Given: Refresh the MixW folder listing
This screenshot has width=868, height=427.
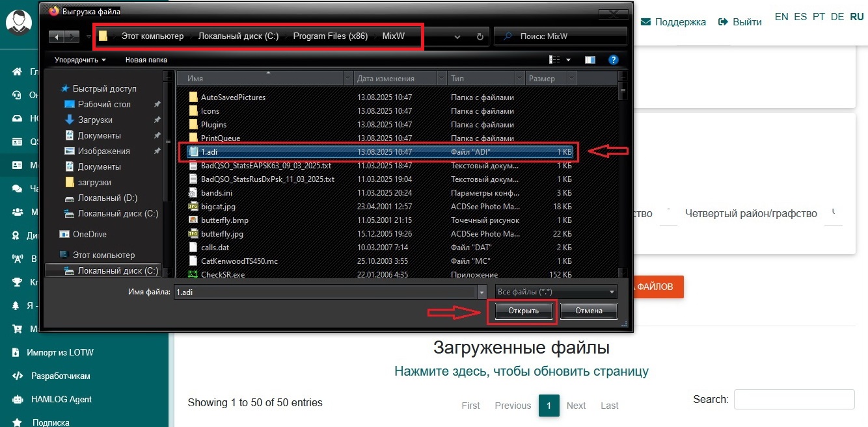Looking at the screenshot, I should (480, 36).
